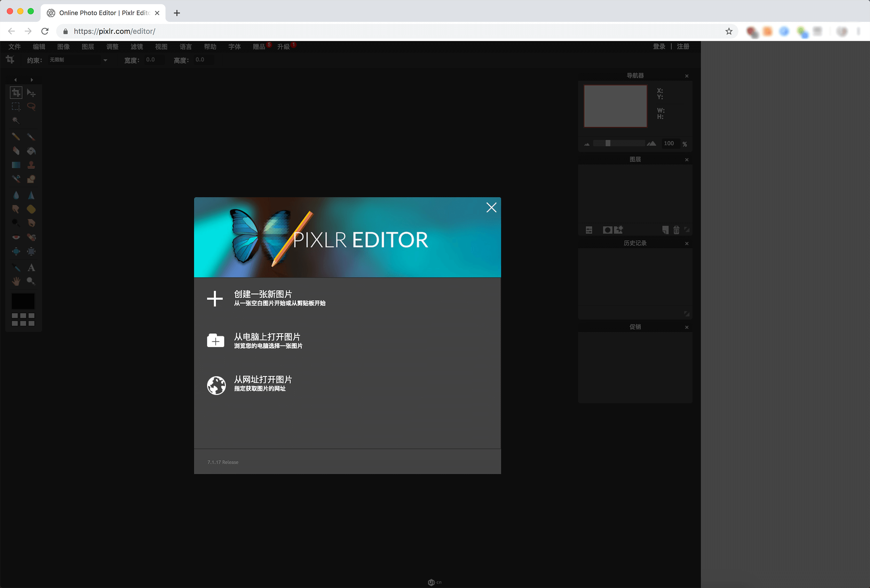Open the 约束 constraint dropdown

[x=78, y=60]
